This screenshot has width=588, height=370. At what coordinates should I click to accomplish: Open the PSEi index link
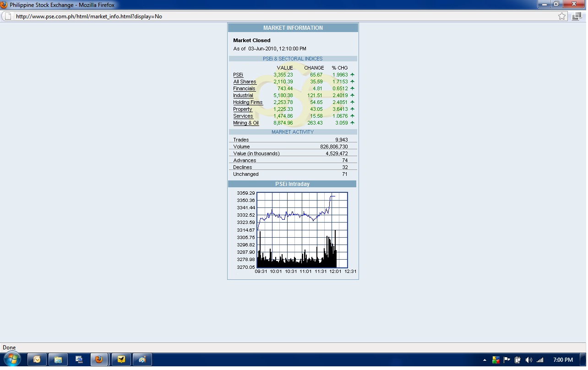click(238, 75)
